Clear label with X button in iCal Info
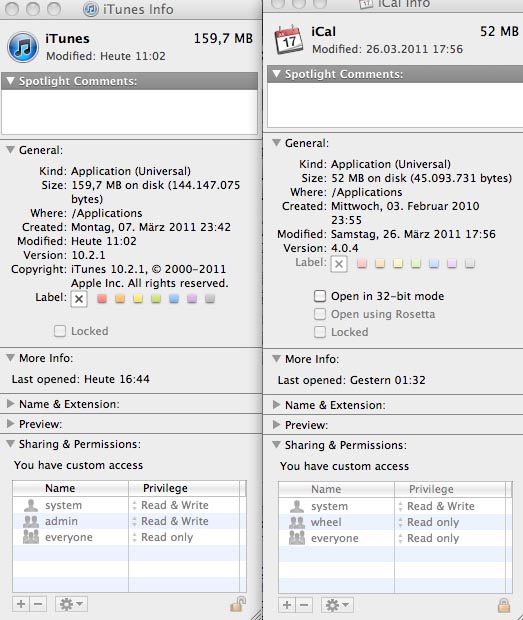Screen dimensions: 523x620 [x=339, y=264]
